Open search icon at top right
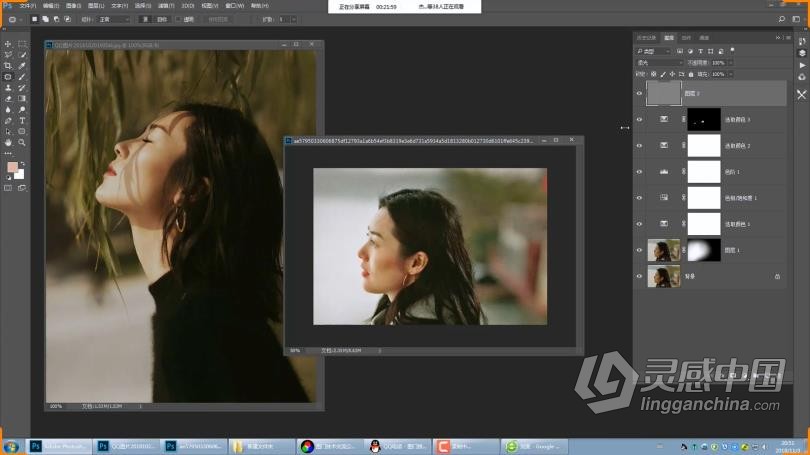The image size is (810, 455). (782, 19)
